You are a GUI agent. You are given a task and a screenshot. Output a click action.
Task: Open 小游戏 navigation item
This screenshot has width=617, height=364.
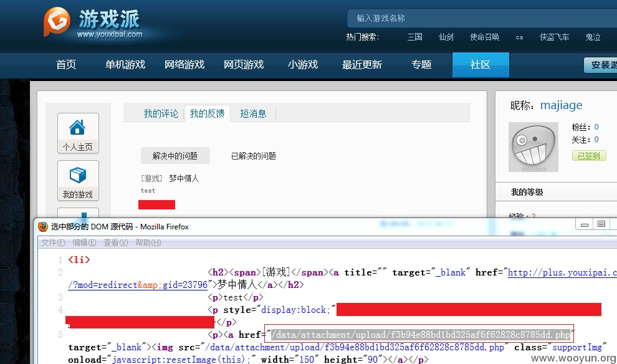pos(303,65)
